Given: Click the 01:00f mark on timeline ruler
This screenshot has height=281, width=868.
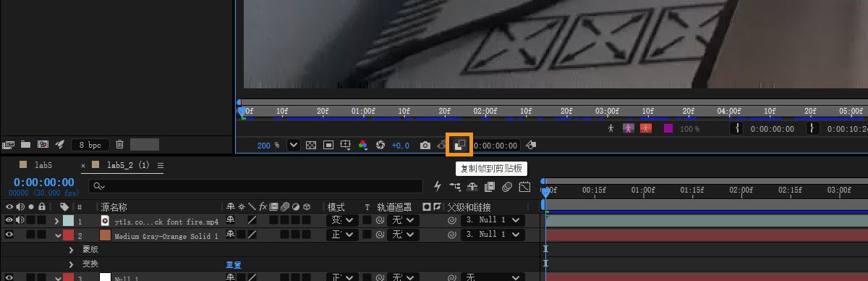Looking at the screenshot, I should (642, 190).
